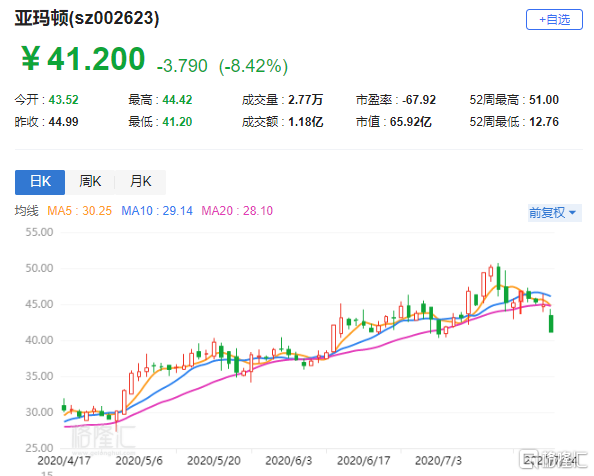The image size is (594, 476).
Task: Click the 2020/7/3 date axis label
Action: [438, 461]
